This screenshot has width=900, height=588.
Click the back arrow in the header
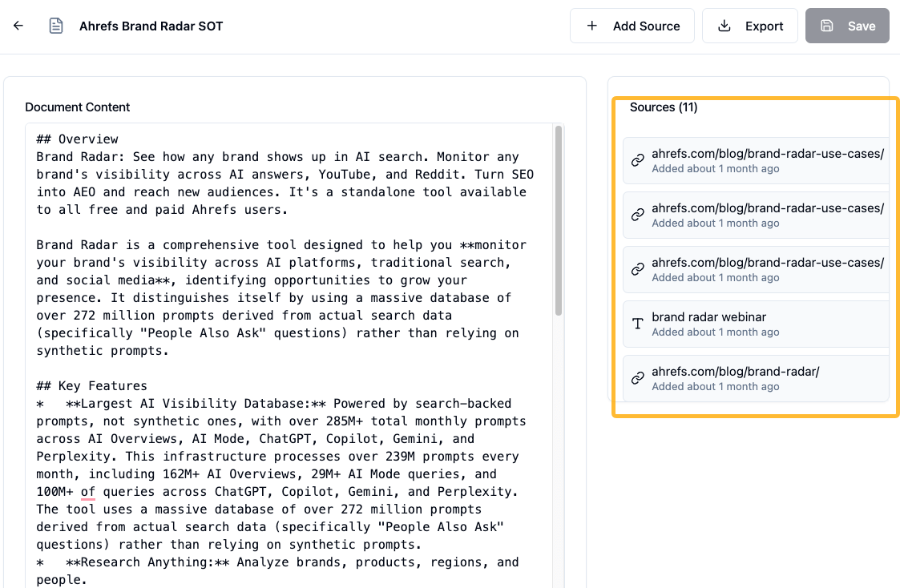click(18, 26)
